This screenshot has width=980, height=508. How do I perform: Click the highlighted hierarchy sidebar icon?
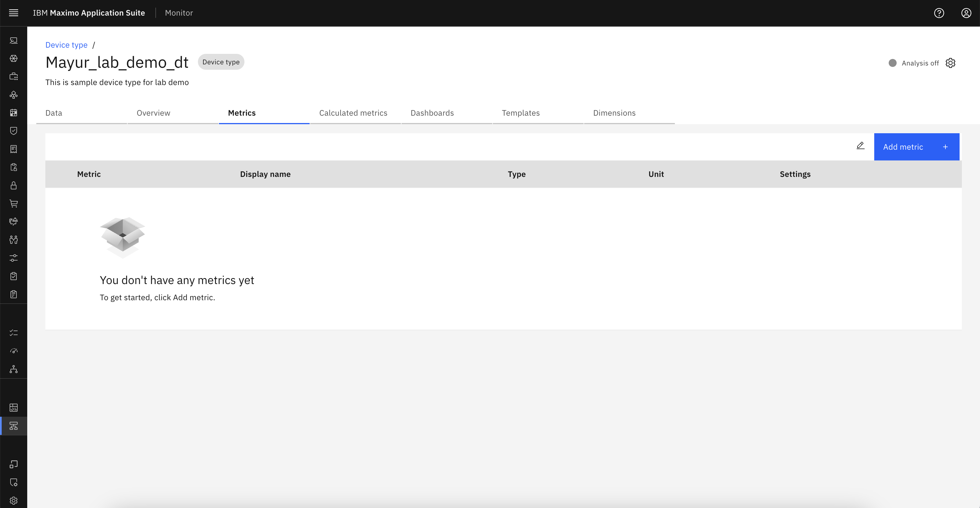(14, 426)
